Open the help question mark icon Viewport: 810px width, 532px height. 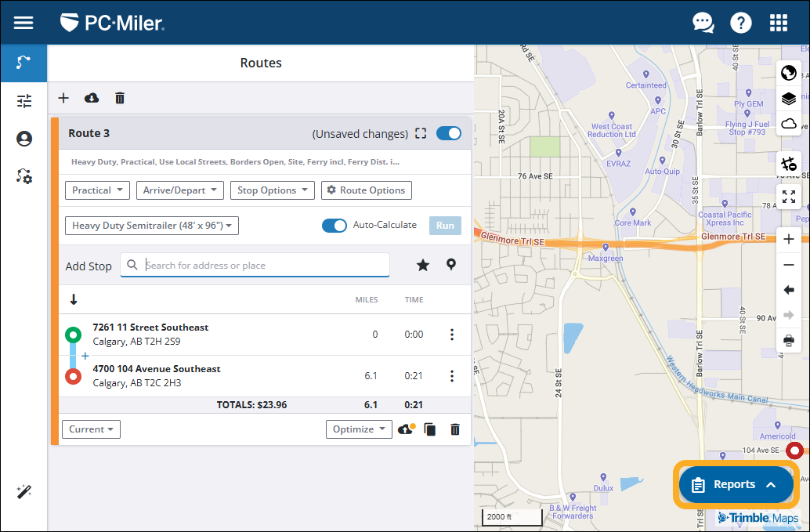740,23
